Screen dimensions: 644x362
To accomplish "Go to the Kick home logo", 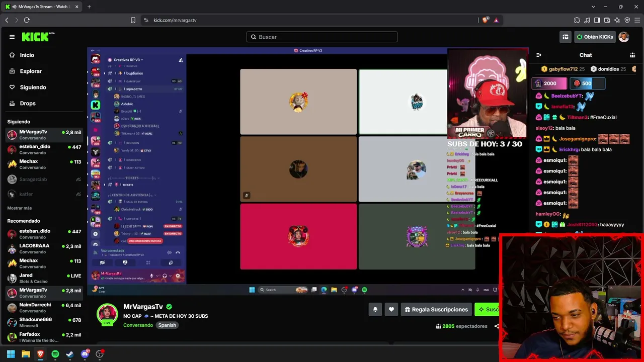I will 38,37.
